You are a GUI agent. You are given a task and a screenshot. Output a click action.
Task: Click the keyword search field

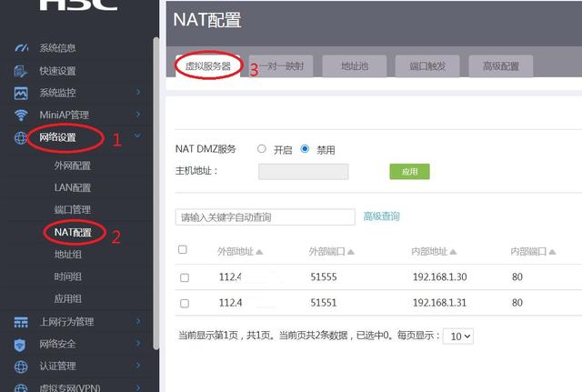pos(265,217)
